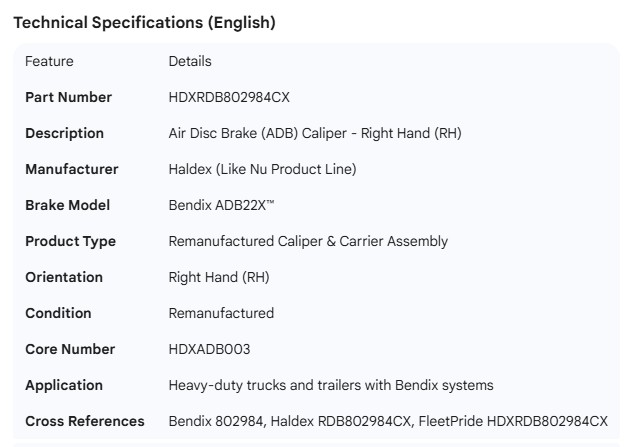The image size is (626, 447).
Task: Select the Description row label
Action: (x=64, y=133)
